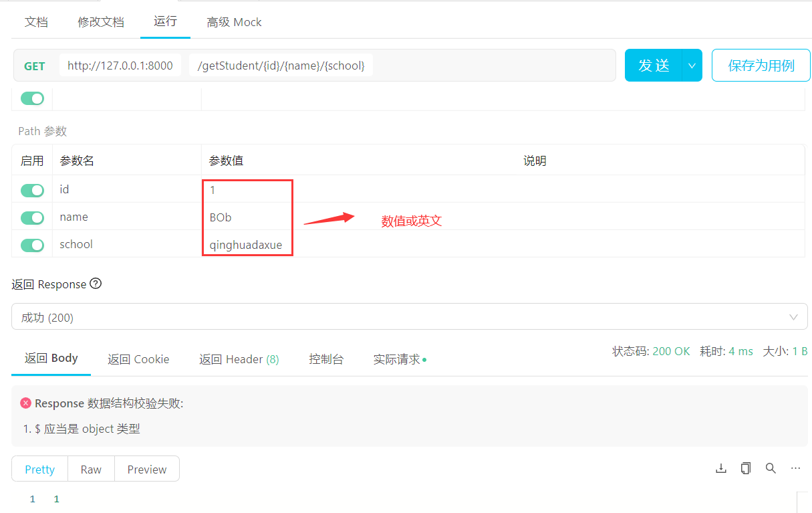Click the 保存为用例 button
Screen dimensions: 812x513
point(761,65)
